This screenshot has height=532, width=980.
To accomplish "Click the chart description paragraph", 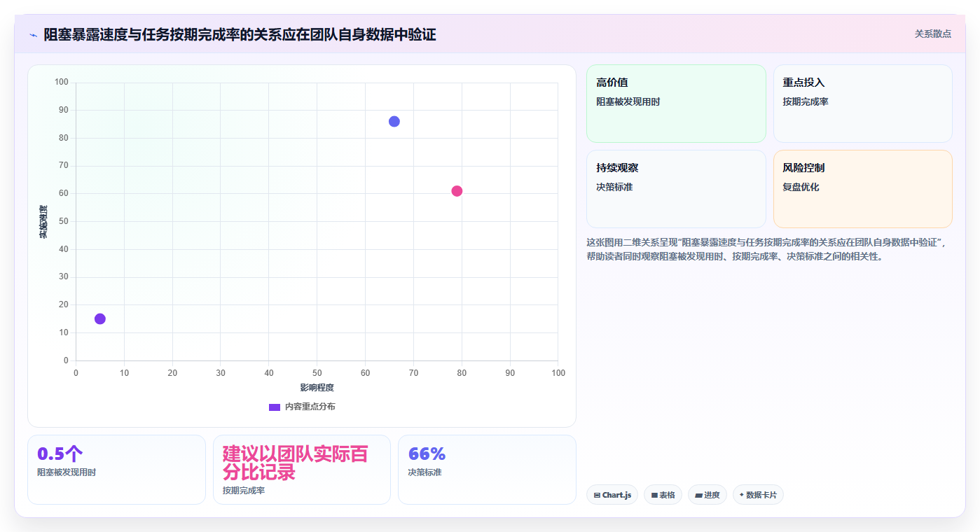I will pos(768,249).
